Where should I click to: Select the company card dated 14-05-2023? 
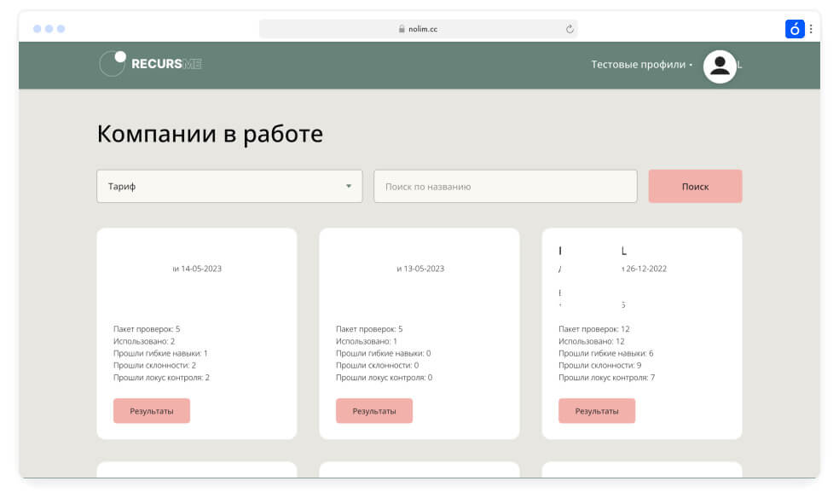coord(197,333)
